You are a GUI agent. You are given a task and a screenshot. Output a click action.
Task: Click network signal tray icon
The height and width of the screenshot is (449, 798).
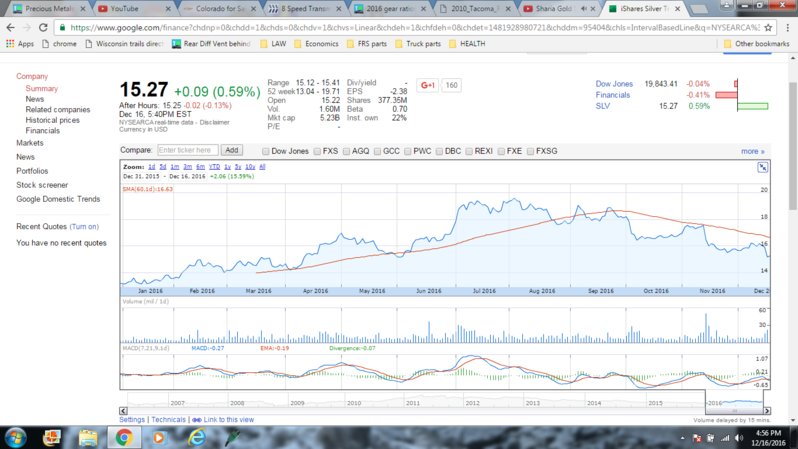click(725, 438)
